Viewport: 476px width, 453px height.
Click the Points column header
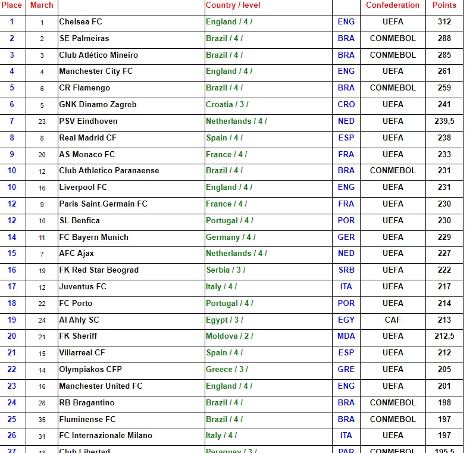pos(444,5)
